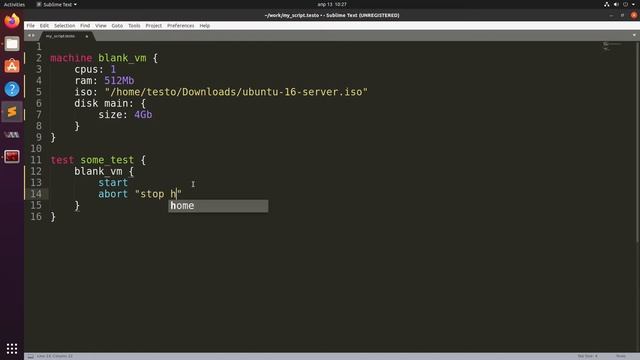Click the 'disk main:' text on line 6

[x=104, y=103]
